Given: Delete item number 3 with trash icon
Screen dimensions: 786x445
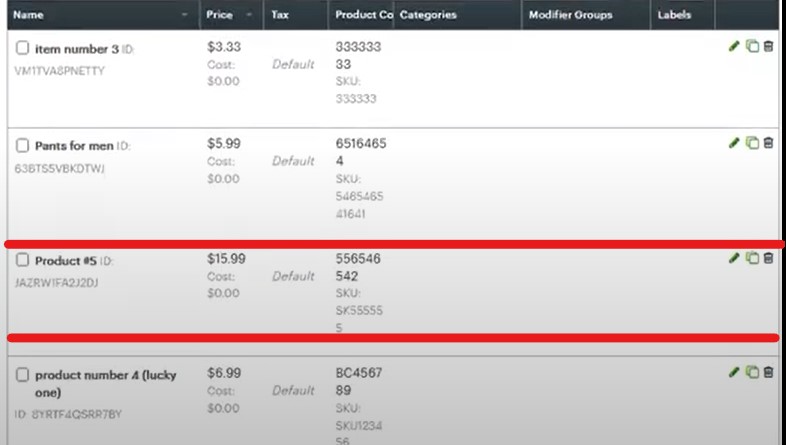Looking at the screenshot, I should [768, 46].
